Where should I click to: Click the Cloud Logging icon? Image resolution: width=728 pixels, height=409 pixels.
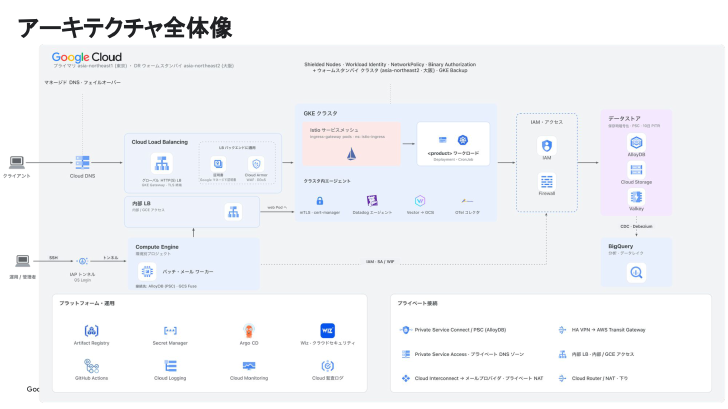coord(170,366)
